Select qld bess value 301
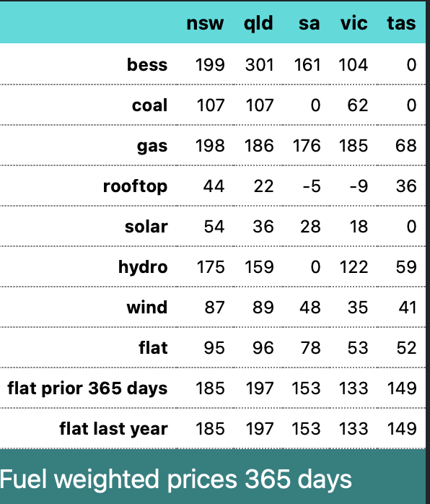The height and width of the screenshot is (504, 430). tap(260, 64)
